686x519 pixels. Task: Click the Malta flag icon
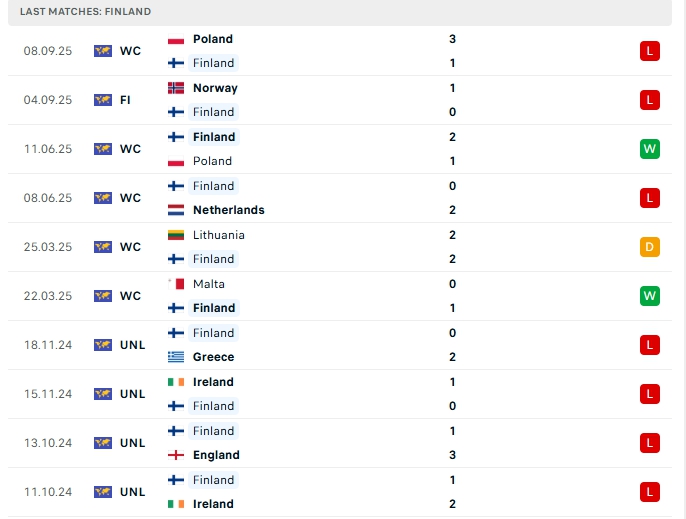[176, 284]
